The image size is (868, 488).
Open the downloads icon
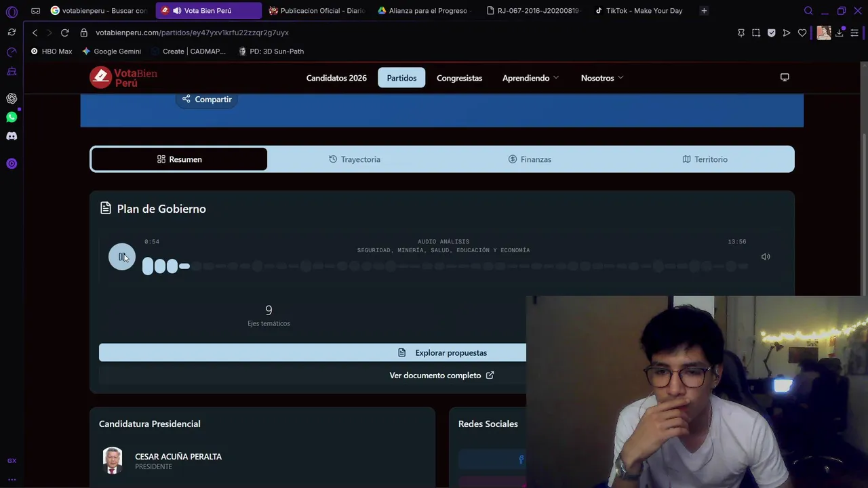coord(840,33)
